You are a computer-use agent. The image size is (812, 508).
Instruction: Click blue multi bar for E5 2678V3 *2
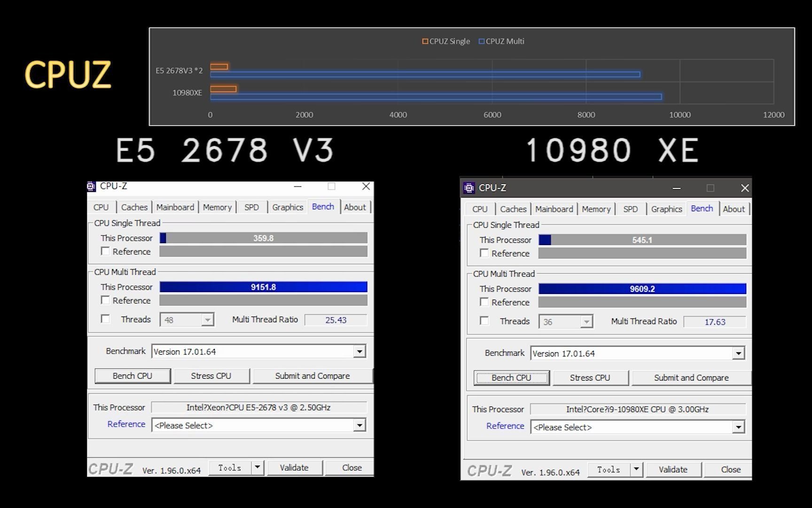pos(425,74)
